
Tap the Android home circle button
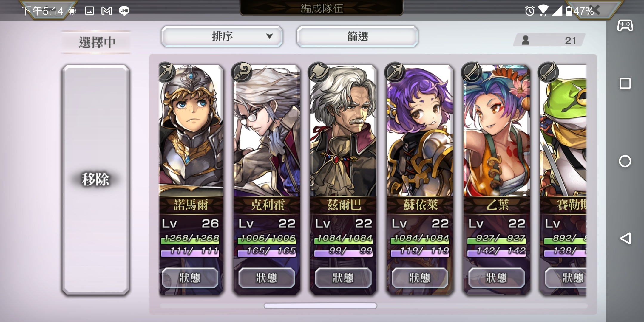[x=625, y=161]
